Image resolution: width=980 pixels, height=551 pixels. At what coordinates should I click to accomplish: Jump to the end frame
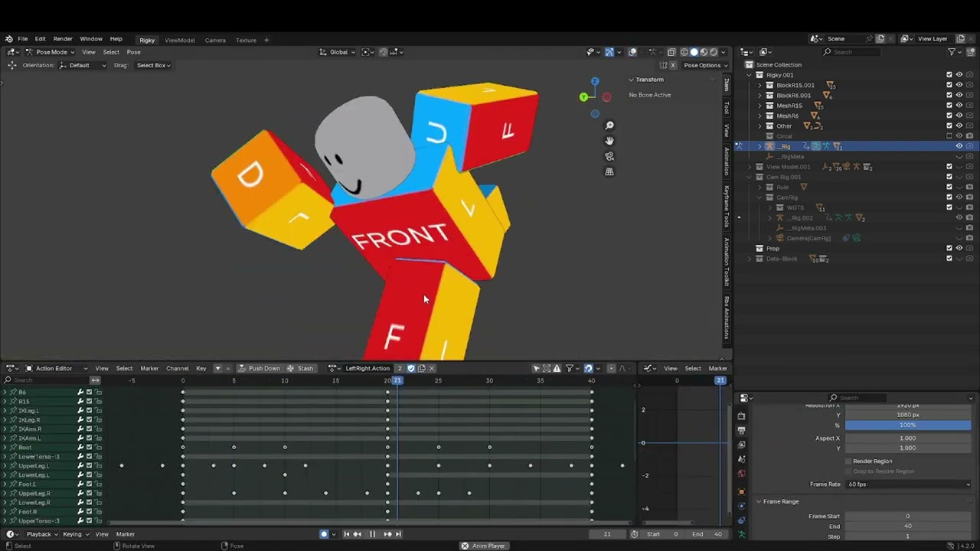[398, 534]
